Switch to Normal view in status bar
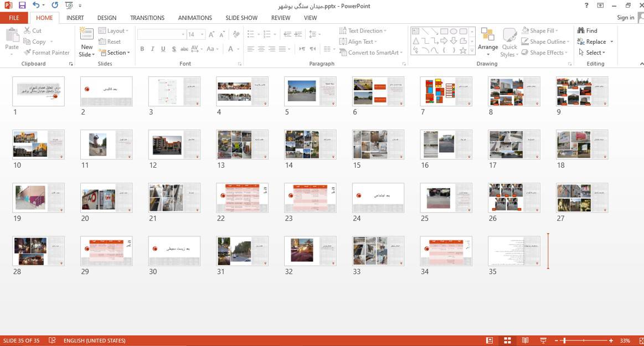 [490, 340]
